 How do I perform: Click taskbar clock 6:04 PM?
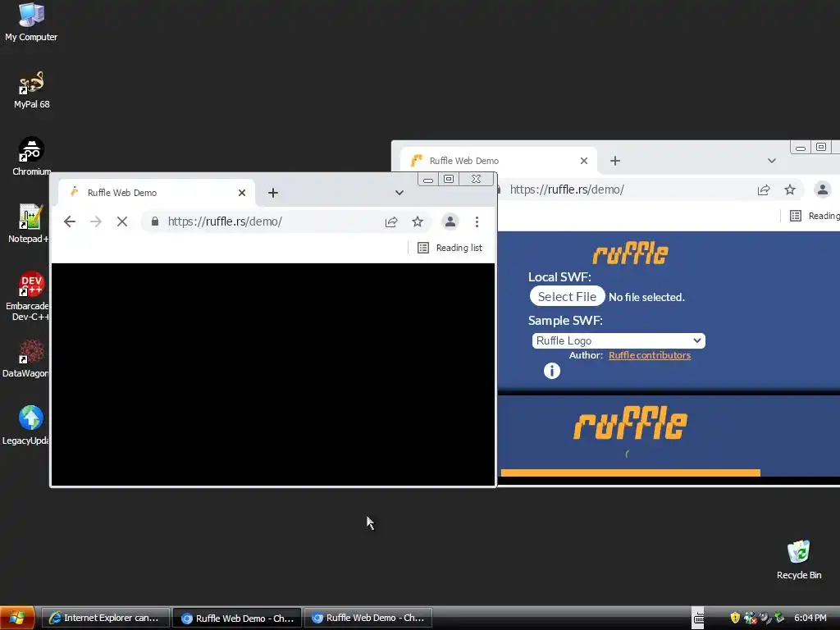pyautogui.click(x=810, y=618)
